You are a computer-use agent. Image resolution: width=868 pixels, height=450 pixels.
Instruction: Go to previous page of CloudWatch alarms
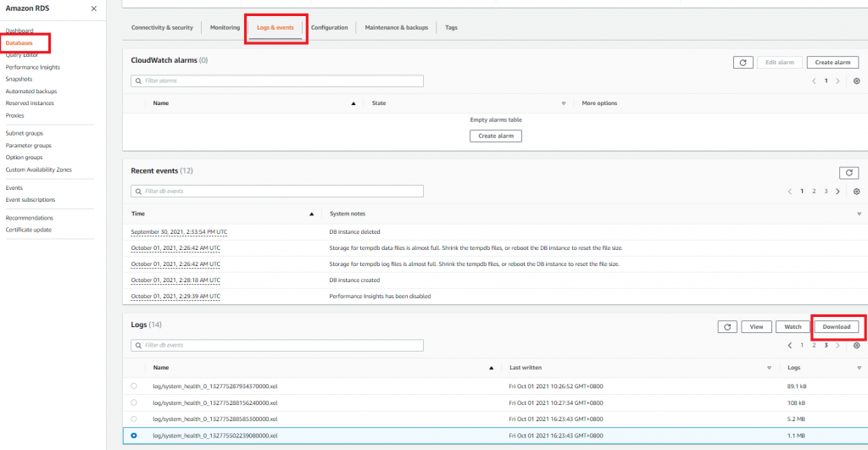click(814, 81)
